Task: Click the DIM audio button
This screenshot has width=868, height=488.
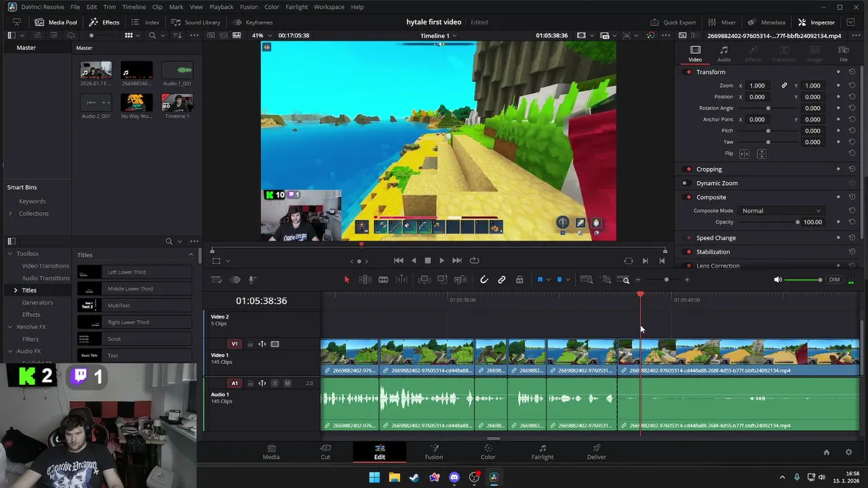Action: coord(834,279)
